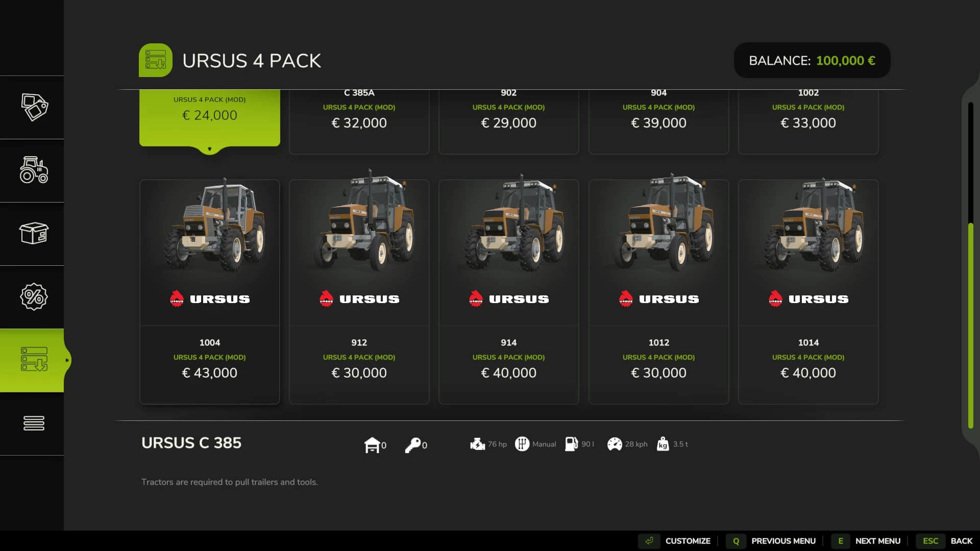Screen dimensions: 980x551
Task: Select the Ursus 1004 tractor card
Action: coord(210,292)
